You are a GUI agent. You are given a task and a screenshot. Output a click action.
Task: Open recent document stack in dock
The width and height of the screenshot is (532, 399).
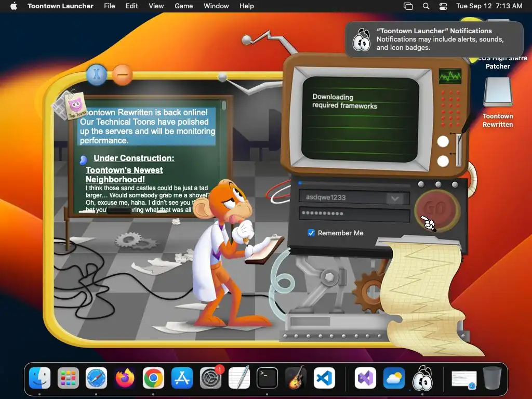pyautogui.click(x=464, y=379)
